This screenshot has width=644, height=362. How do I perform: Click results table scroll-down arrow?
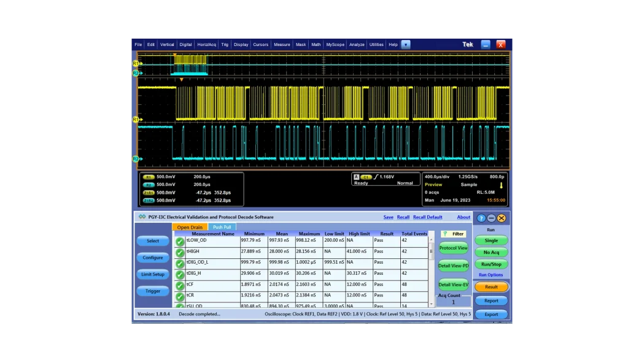coord(431,304)
